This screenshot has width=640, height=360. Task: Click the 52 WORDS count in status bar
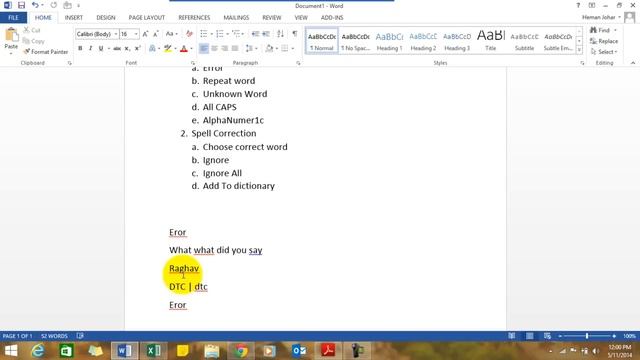pos(54,336)
